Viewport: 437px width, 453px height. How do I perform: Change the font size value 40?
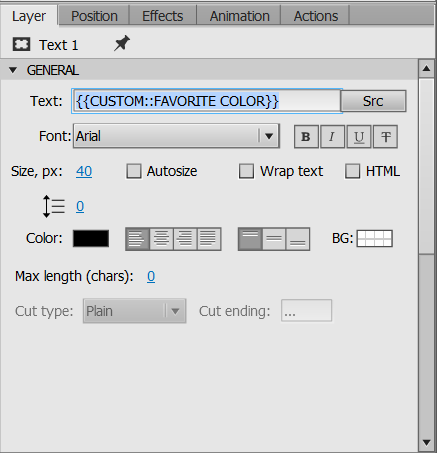click(x=84, y=171)
